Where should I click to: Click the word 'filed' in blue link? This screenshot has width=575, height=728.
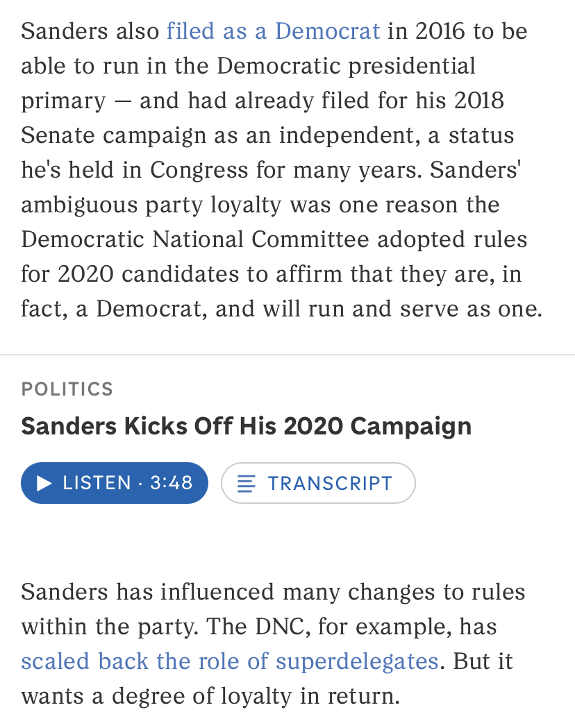click(x=190, y=31)
